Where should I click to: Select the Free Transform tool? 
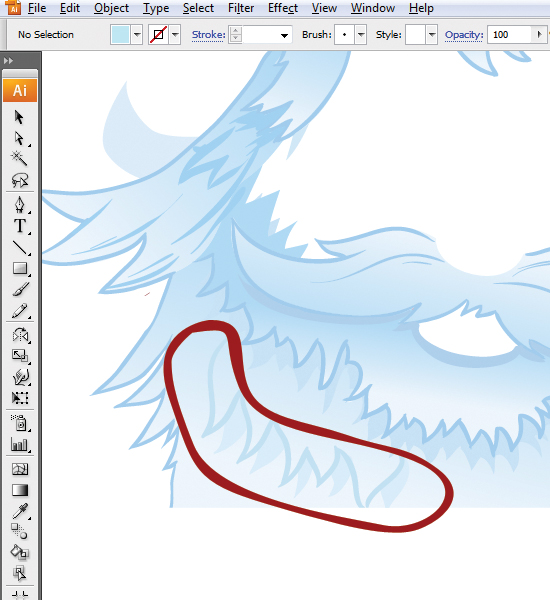[20, 398]
